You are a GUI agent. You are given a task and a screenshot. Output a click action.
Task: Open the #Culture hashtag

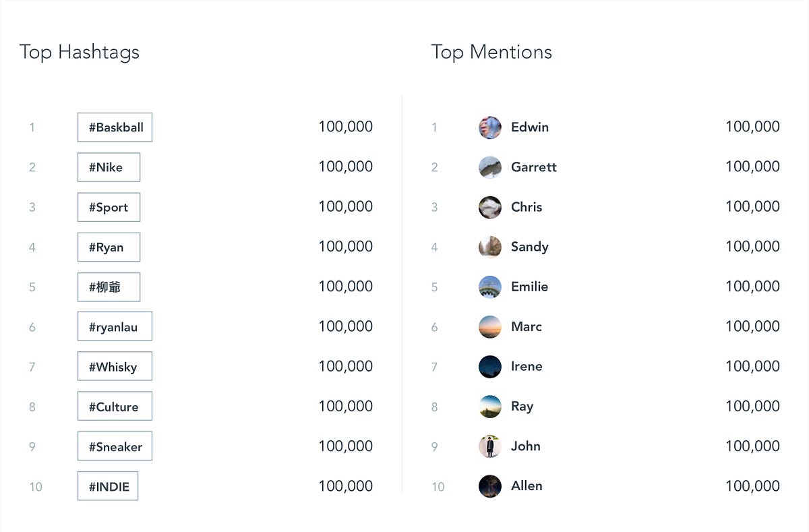pos(115,407)
